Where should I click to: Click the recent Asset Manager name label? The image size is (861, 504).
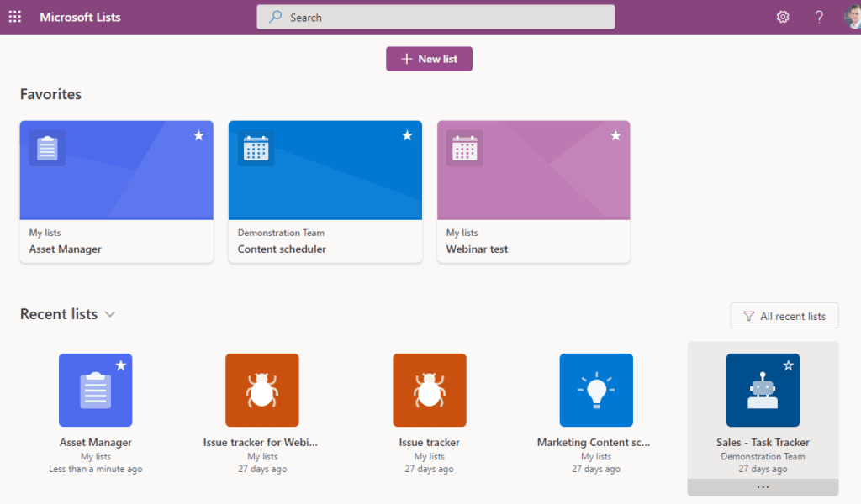[x=96, y=442]
